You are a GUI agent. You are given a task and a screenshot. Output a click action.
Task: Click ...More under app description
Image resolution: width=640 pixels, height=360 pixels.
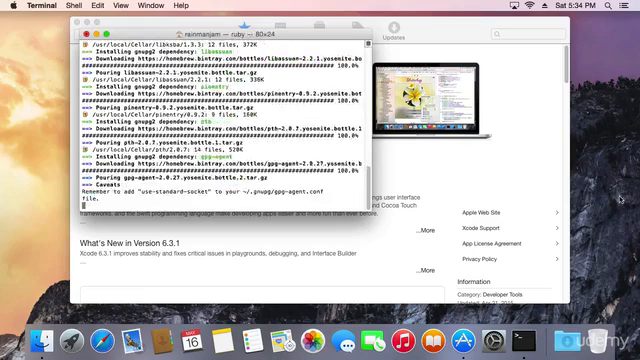tap(425, 231)
